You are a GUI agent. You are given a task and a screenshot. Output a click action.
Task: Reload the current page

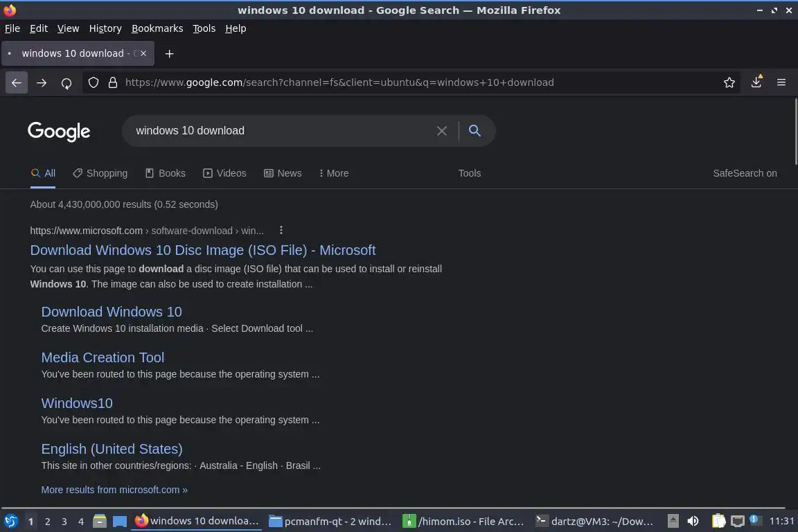tap(66, 82)
